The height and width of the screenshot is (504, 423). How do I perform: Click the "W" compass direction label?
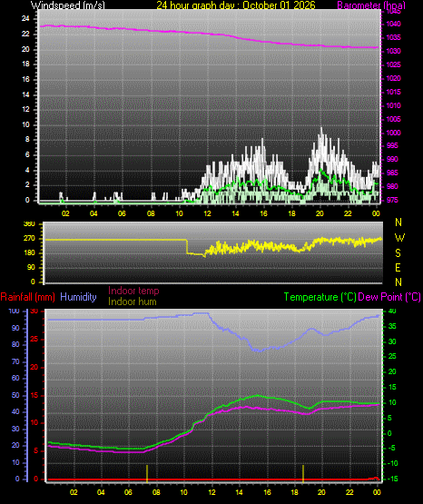coord(399,238)
